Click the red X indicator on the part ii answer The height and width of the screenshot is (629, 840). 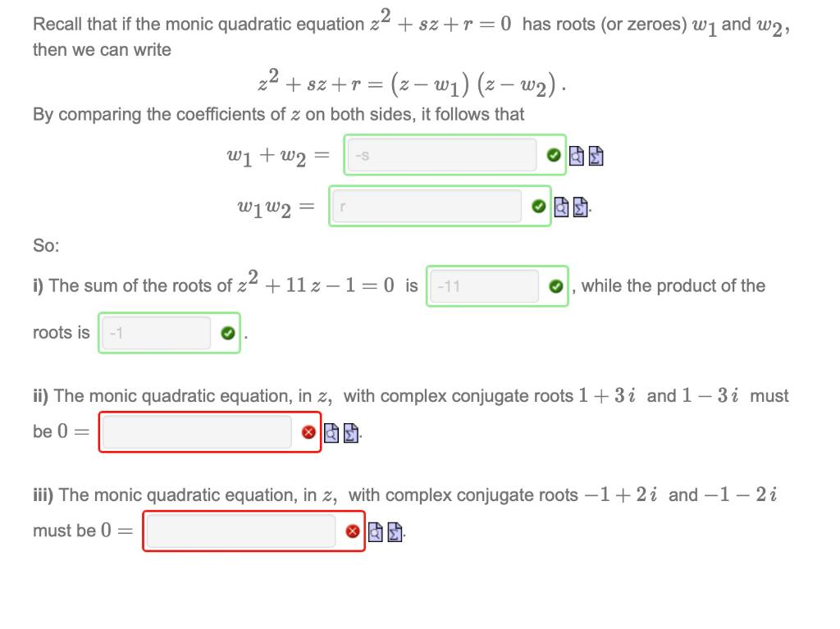click(x=310, y=432)
